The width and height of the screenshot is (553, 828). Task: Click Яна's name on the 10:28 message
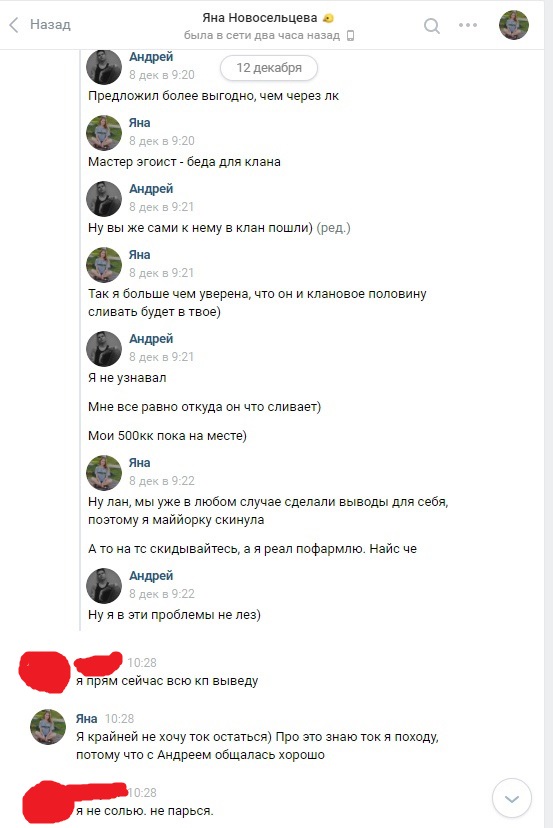[x=86, y=719]
